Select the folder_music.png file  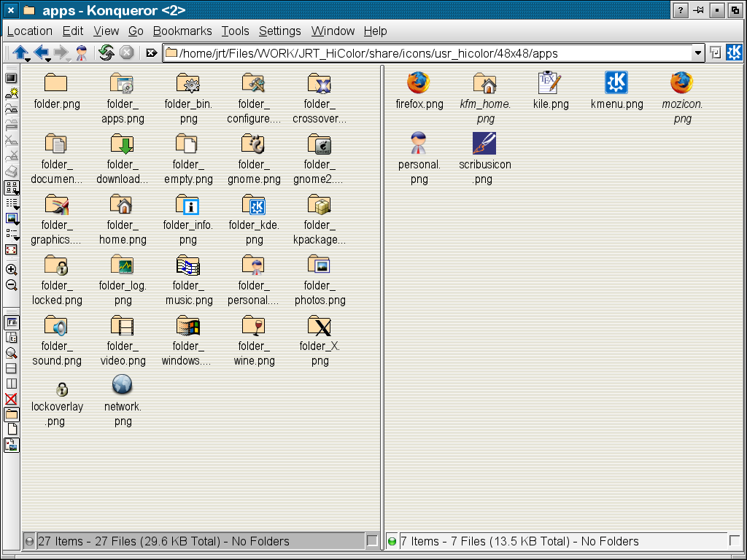[x=189, y=280]
